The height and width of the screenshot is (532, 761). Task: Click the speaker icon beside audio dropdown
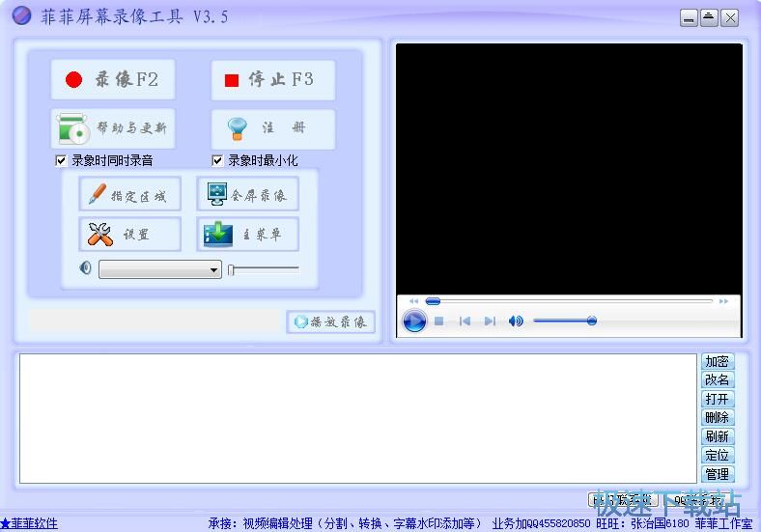pos(85,268)
